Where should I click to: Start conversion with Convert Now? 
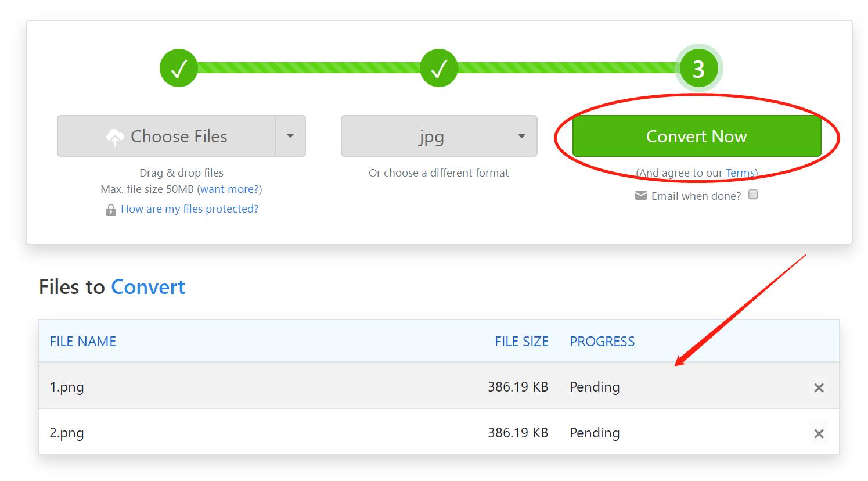[697, 136]
